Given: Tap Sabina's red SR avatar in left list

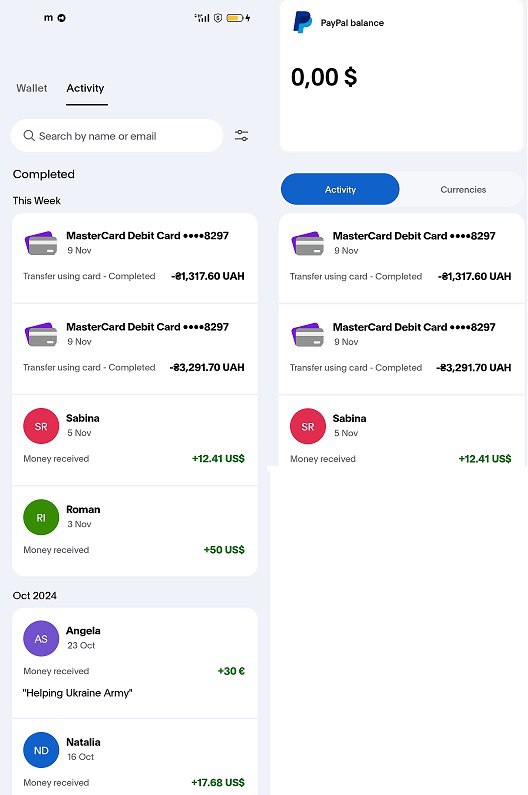Looking at the screenshot, I should [41, 426].
